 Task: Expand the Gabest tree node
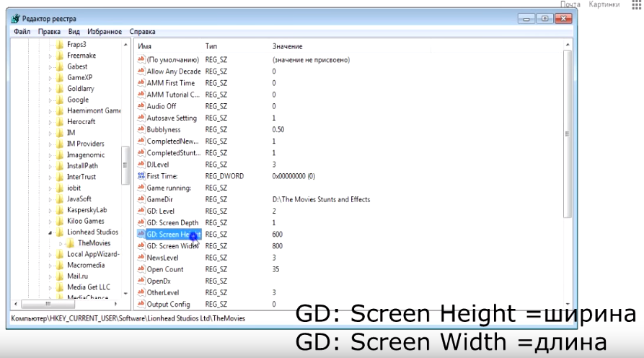[50, 66]
